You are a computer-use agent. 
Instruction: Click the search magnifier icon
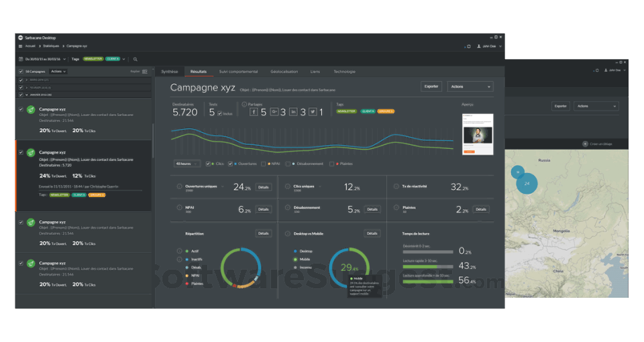pos(135,59)
